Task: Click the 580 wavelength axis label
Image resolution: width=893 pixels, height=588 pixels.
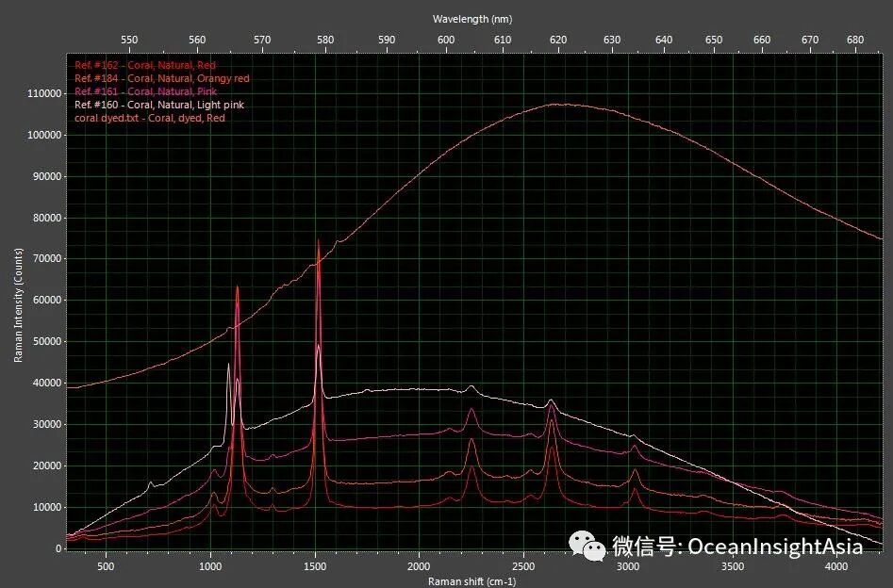Action: coord(325,40)
